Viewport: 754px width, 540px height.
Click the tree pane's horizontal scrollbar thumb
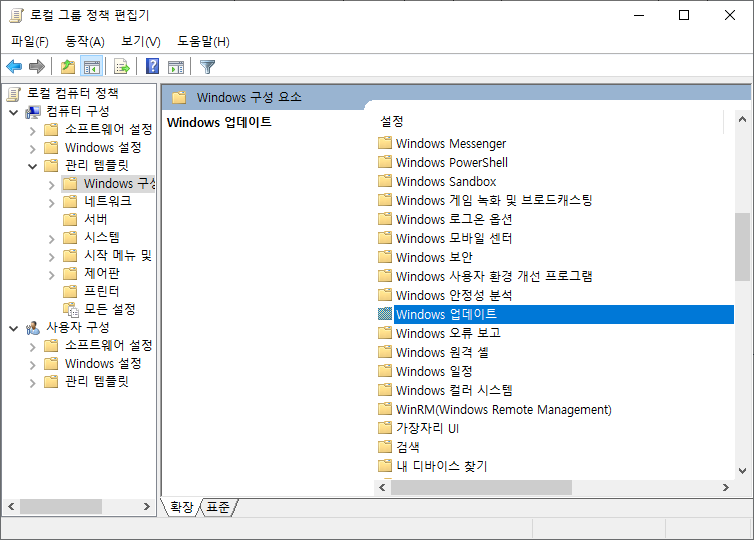click(x=61, y=506)
